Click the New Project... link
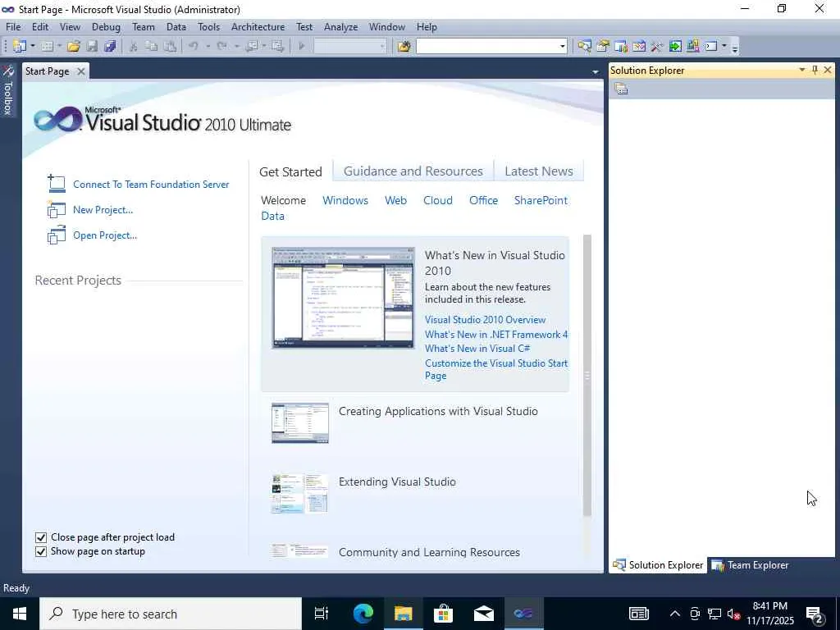840x630 pixels. coord(103,209)
